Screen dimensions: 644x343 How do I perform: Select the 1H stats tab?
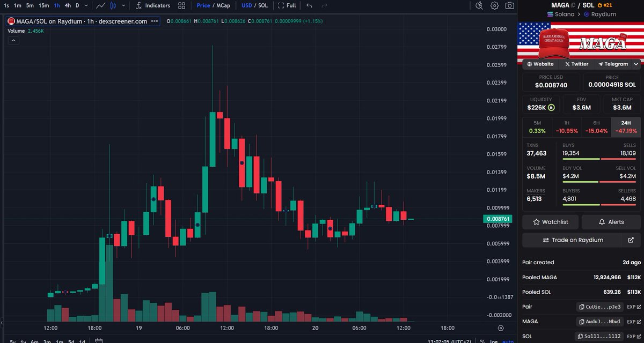tap(567, 127)
